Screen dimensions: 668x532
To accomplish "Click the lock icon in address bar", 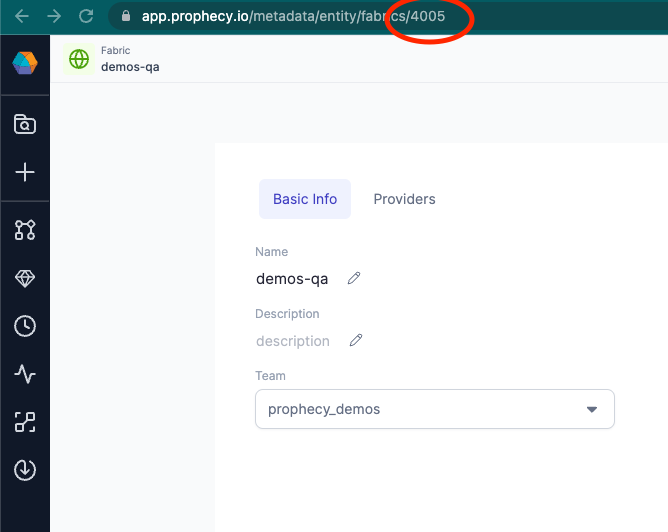I will [x=126, y=16].
